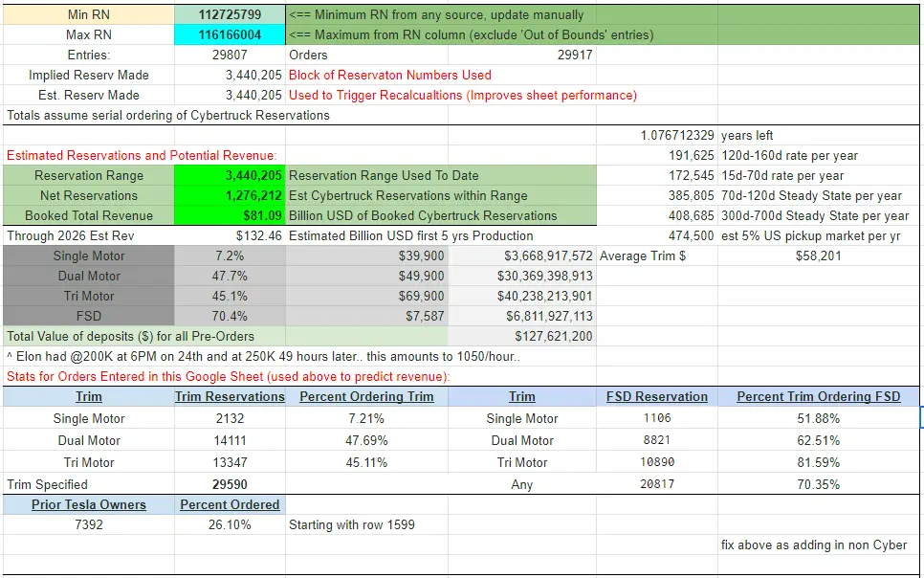
Task: Click the Tri Motor price $69,900
Action: pyautogui.click(x=421, y=297)
